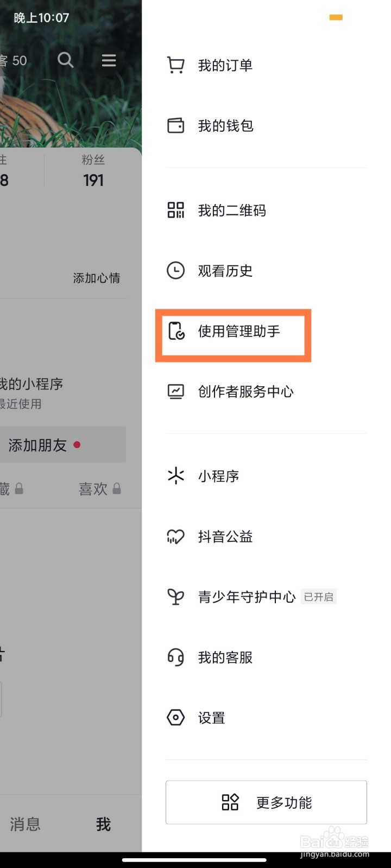Tap the headset customer service icon

[x=175, y=658]
